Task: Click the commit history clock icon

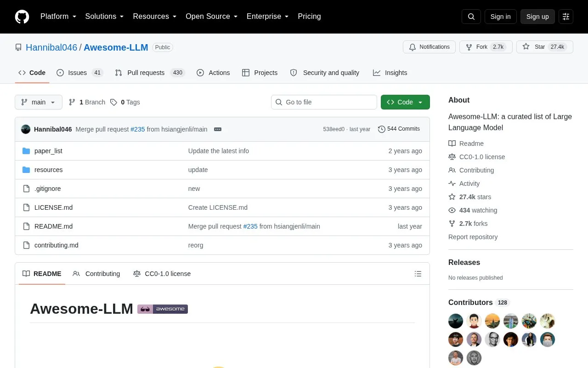Action: tap(382, 129)
